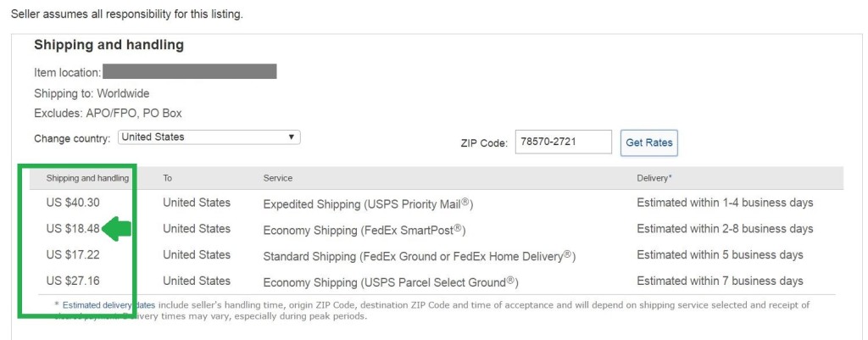The height and width of the screenshot is (340, 868).
Task: Click Expedited Shipping USPS Priority Mail service
Action: pyautogui.click(x=368, y=203)
